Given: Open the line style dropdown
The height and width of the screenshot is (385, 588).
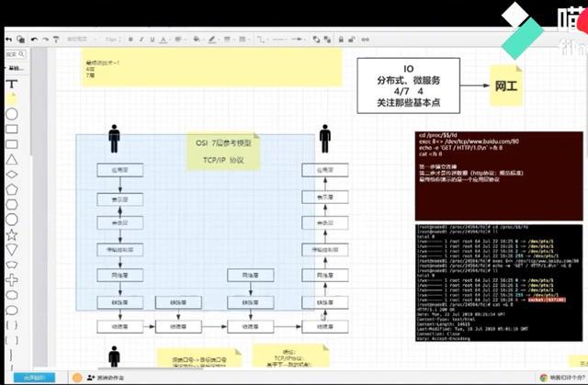Looking at the screenshot, I should [x=243, y=40].
